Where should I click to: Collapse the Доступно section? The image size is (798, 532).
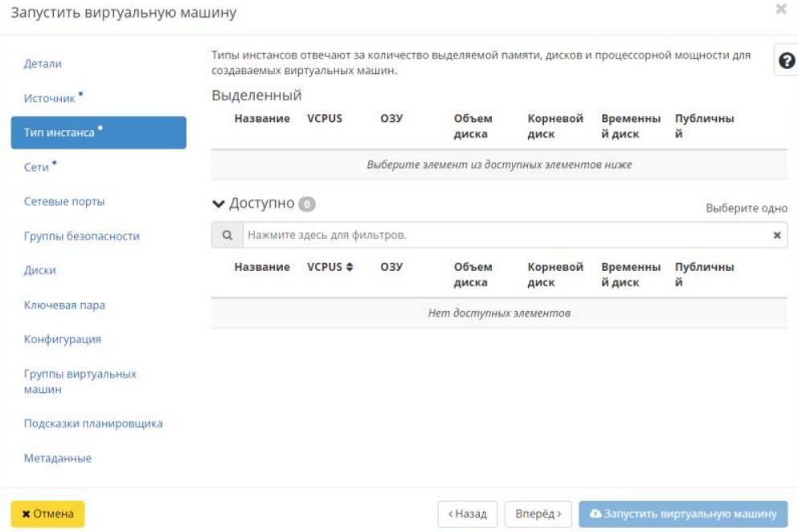point(218,204)
